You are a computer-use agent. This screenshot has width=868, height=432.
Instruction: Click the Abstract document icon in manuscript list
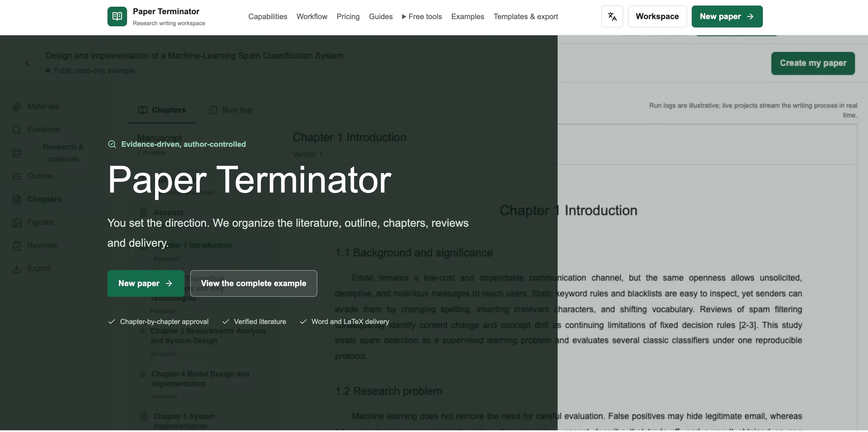[144, 213]
